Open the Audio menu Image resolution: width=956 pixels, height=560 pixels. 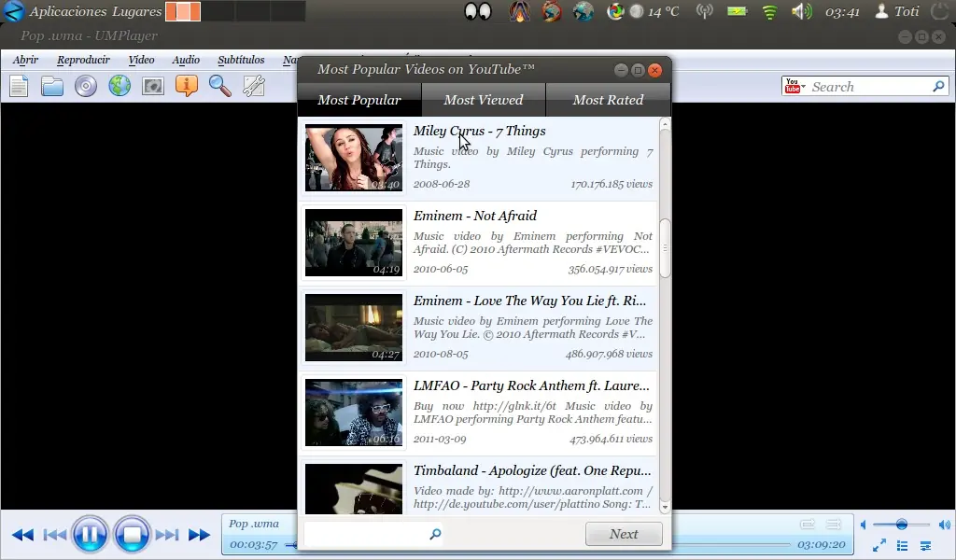pyautogui.click(x=186, y=60)
